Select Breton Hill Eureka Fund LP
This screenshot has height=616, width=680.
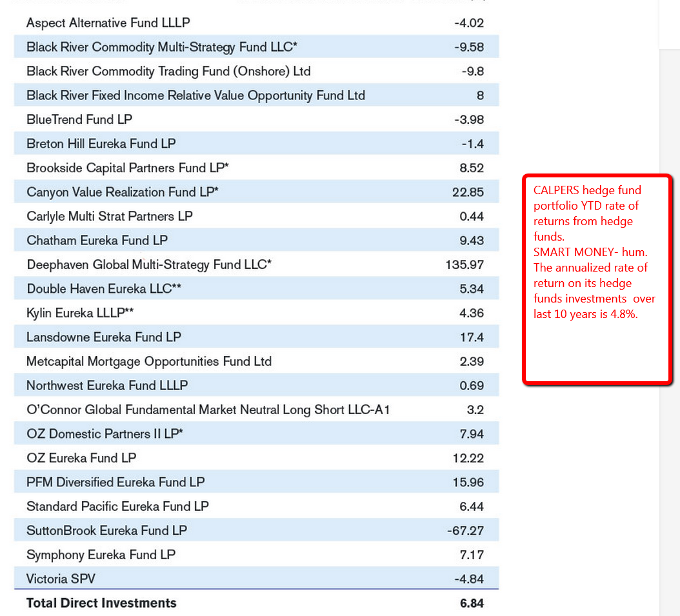[101, 143]
